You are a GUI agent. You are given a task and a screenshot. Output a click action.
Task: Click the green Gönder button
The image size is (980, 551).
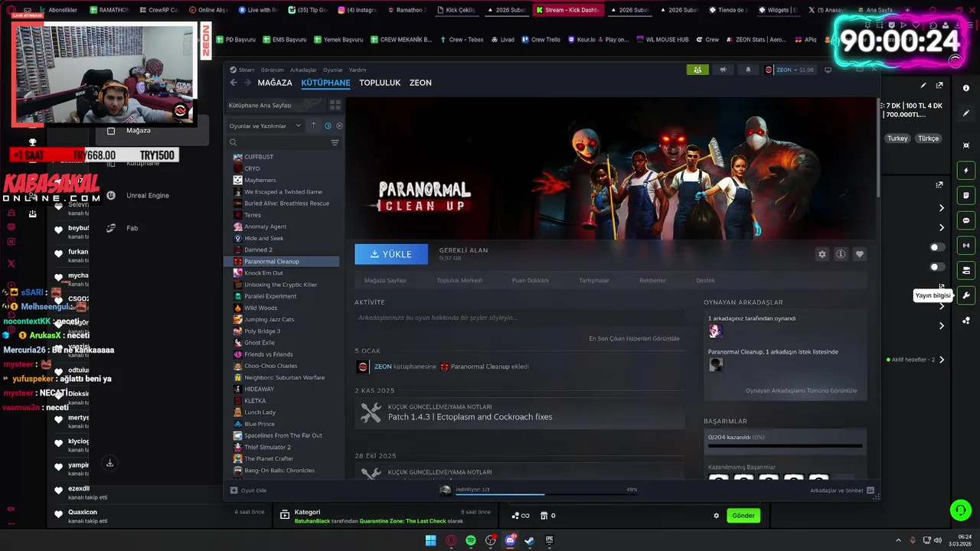[x=743, y=516]
